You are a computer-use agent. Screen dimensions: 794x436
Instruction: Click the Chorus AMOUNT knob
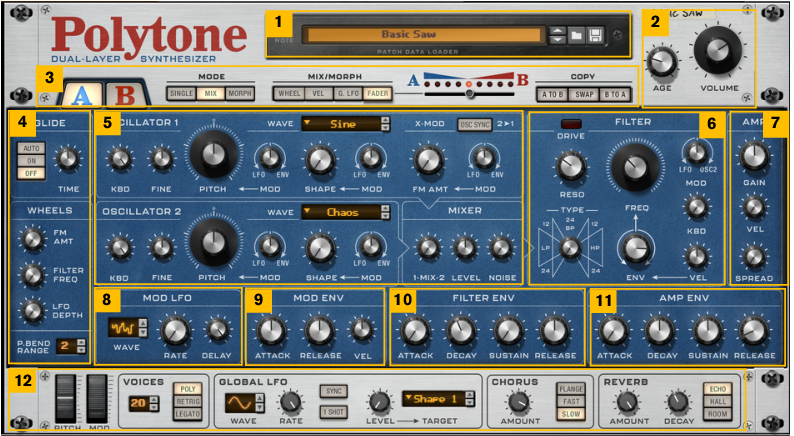click(x=517, y=403)
